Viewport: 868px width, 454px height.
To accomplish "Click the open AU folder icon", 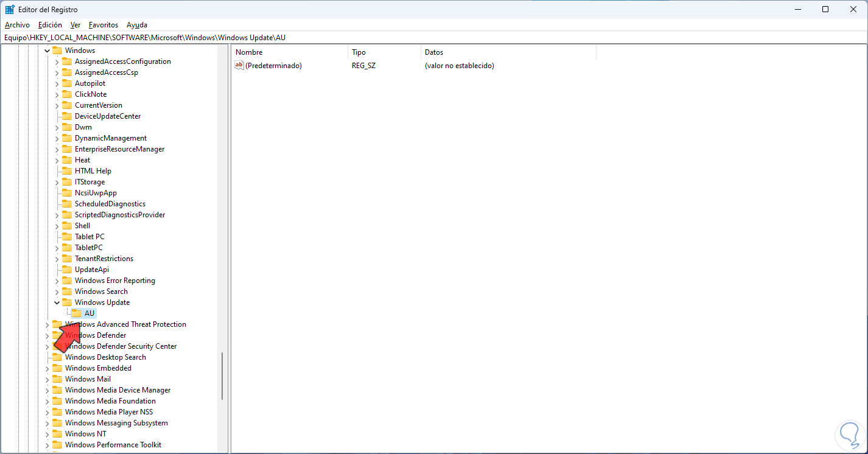I will pos(77,313).
